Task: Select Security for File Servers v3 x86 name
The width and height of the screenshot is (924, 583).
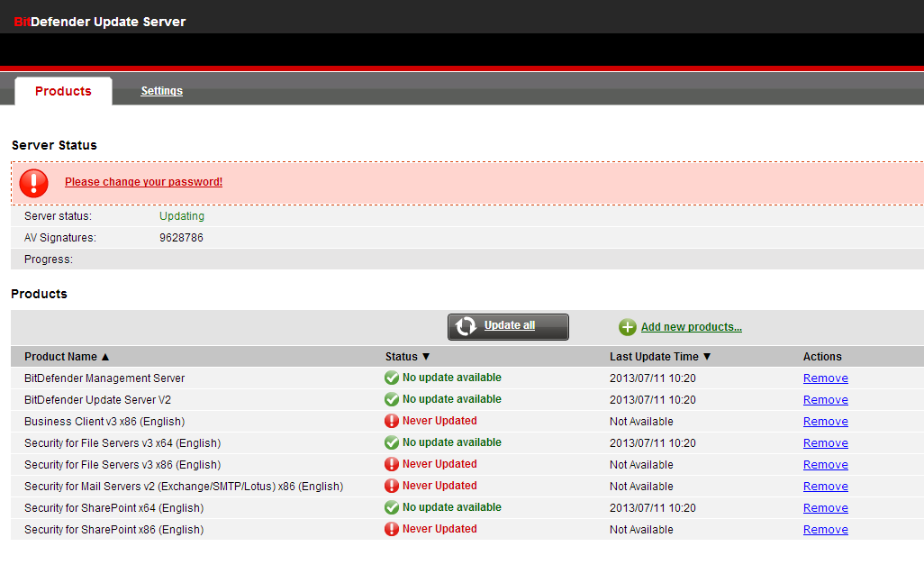Action: (122, 465)
